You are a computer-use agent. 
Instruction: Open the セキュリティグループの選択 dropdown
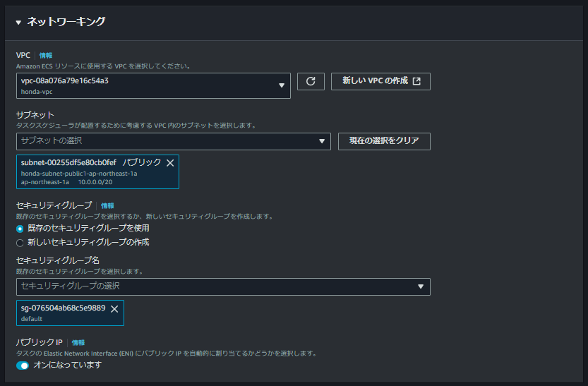[x=223, y=287]
